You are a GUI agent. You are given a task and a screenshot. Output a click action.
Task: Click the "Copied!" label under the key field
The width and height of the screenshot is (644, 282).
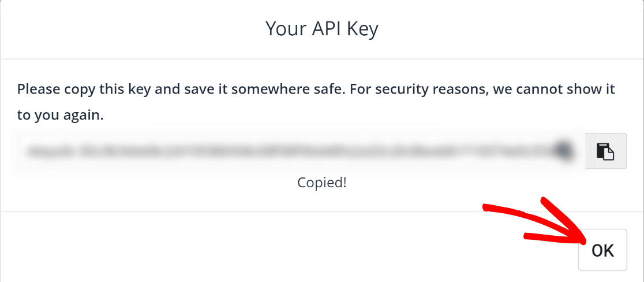pyautogui.click(x=322, y=183)
